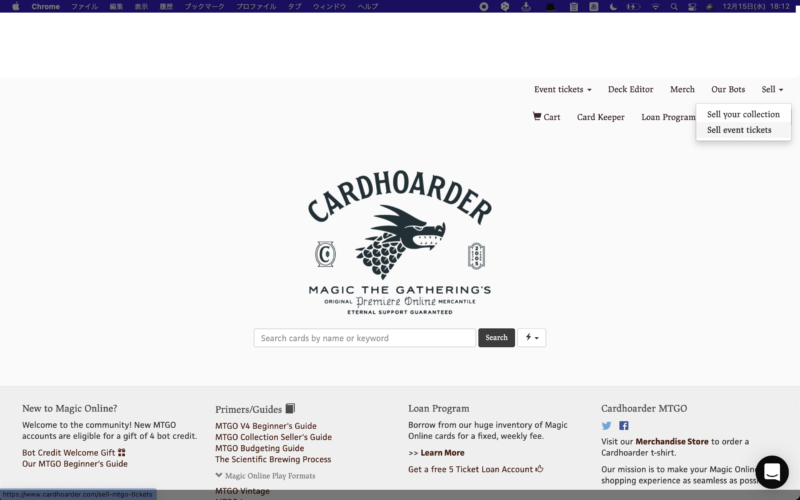Open the ブックマーク menu
The image size is (800, 500).
click(x=205, y=7)
